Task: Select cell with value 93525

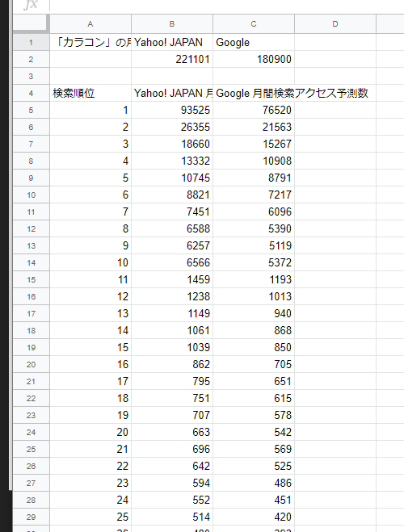Action: (172, 111)
